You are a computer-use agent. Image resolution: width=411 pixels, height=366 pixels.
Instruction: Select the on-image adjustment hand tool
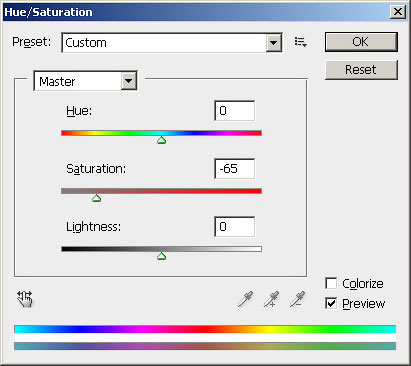[25, 299]
